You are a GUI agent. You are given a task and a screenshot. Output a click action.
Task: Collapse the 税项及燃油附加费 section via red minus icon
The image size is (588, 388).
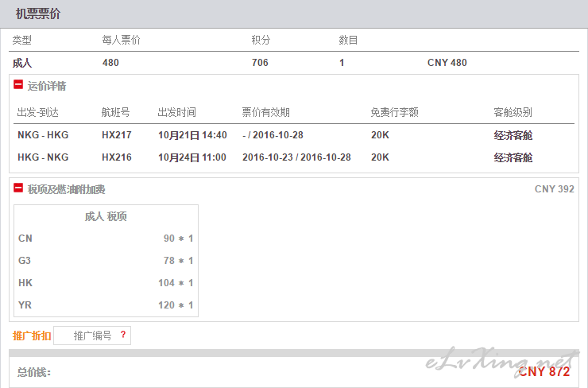click(18, 188)
